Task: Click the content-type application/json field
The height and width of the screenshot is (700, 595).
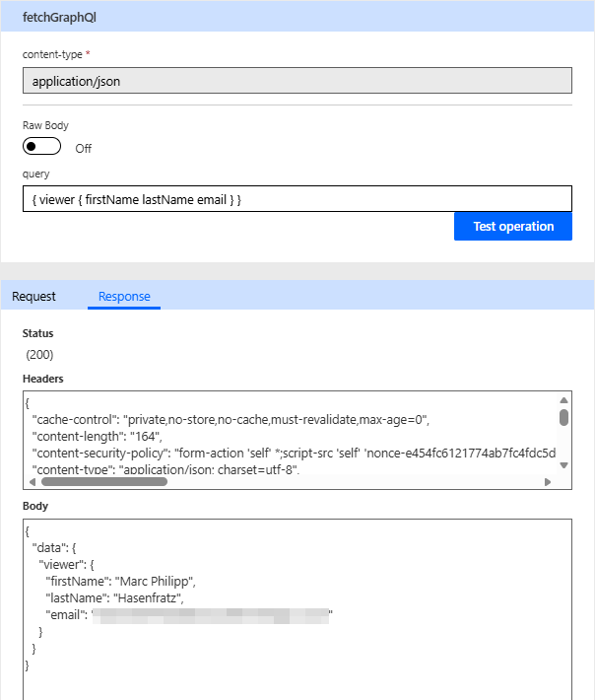Action: tap(297, 81)
